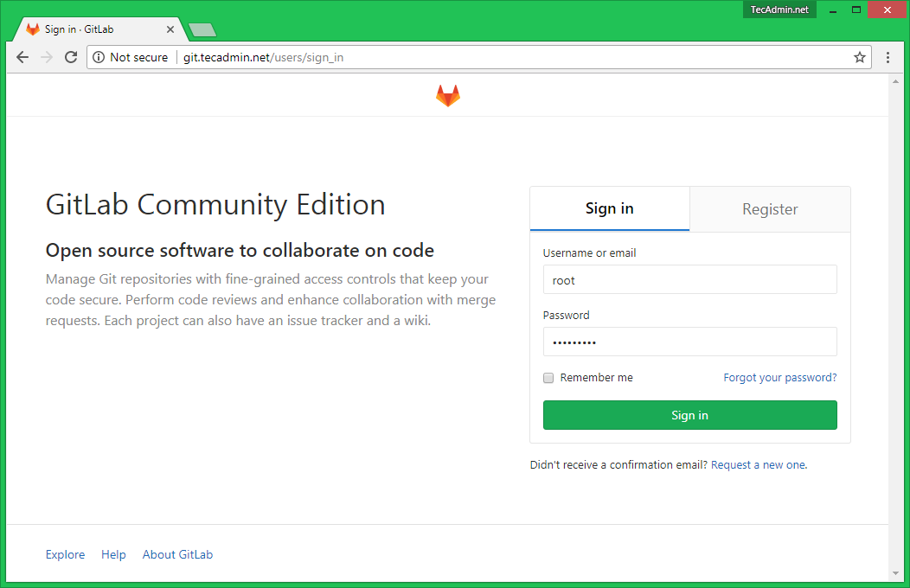Click the TecAdmin.net profile label
The height and width of the screenshot is (588, 910).
(x=779, y=10)
